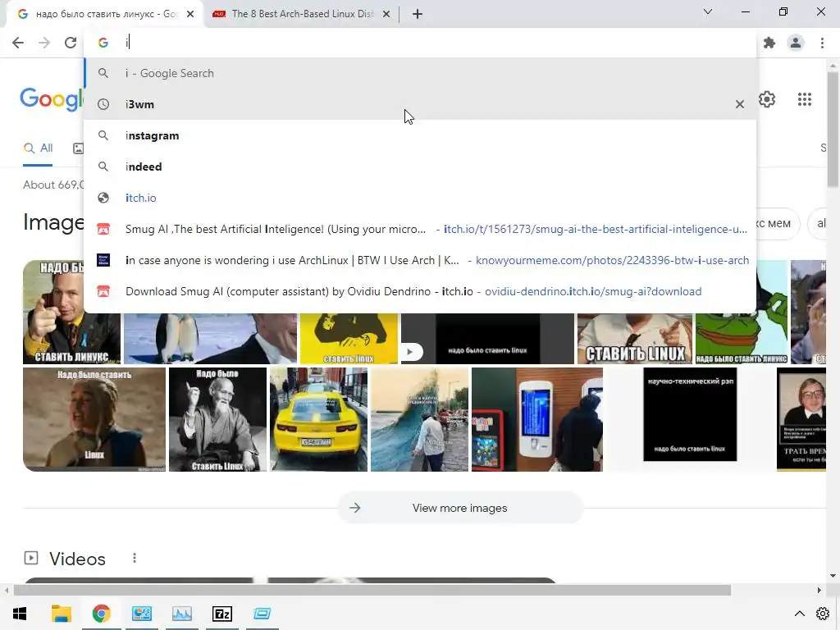The height and width of the screenshot is (630, 840).
Task: Select the i3wm suggestion
Action: click(x=420, y=104)
